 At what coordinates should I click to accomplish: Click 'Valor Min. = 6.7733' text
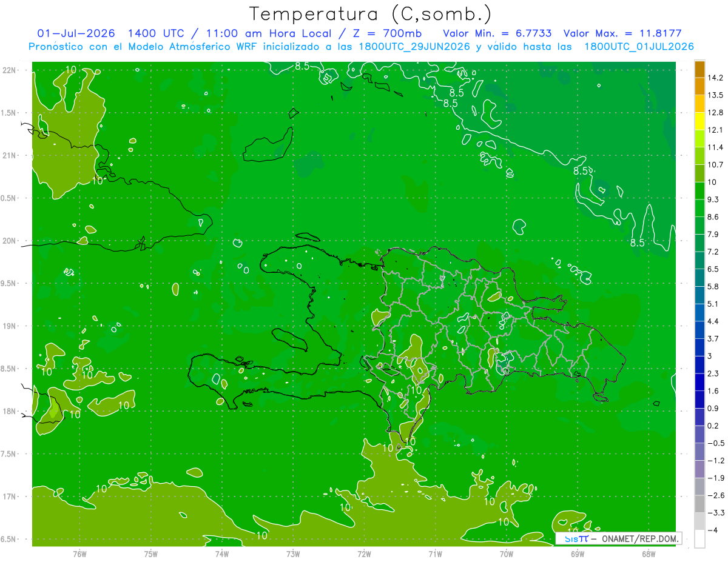pyautogui.click(x=497, y=33)
